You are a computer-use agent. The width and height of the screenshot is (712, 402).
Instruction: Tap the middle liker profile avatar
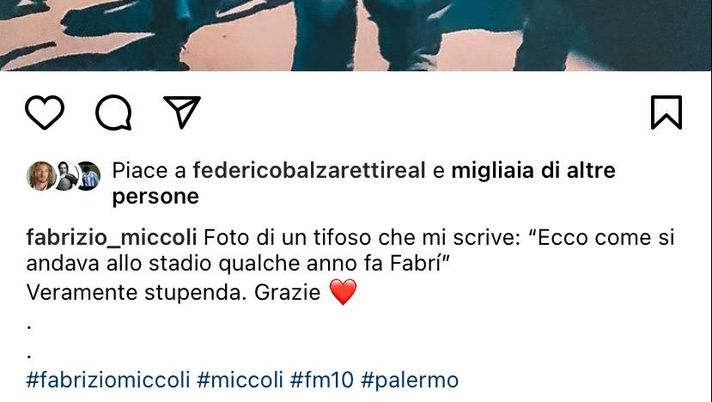tap(66, 175)
